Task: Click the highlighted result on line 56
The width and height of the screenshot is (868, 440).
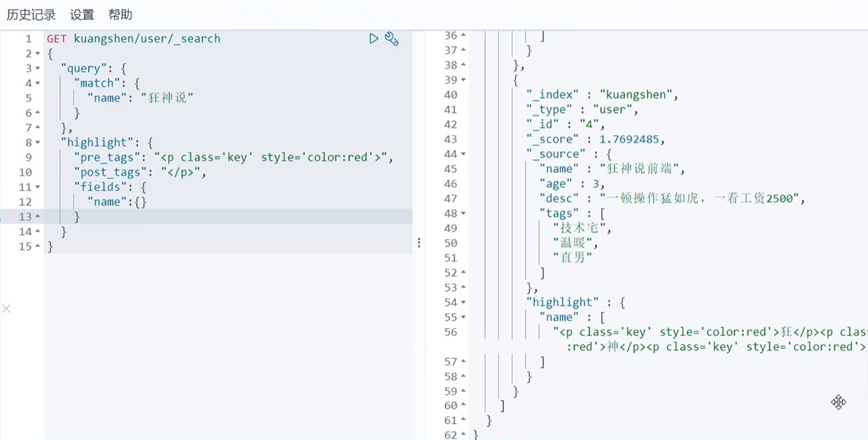Action: click(x=710, y=340)
